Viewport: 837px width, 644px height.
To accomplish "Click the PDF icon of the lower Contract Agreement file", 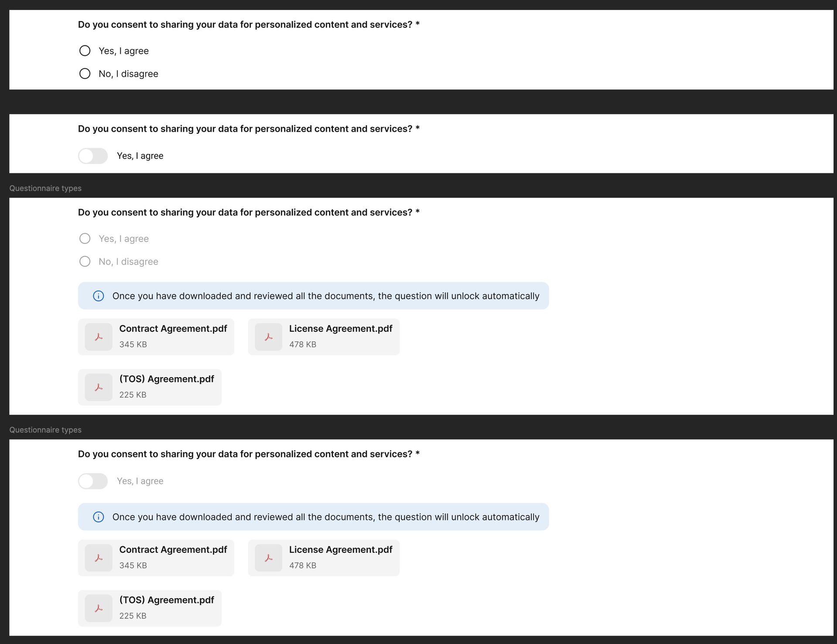I will (x=99, y=558).
